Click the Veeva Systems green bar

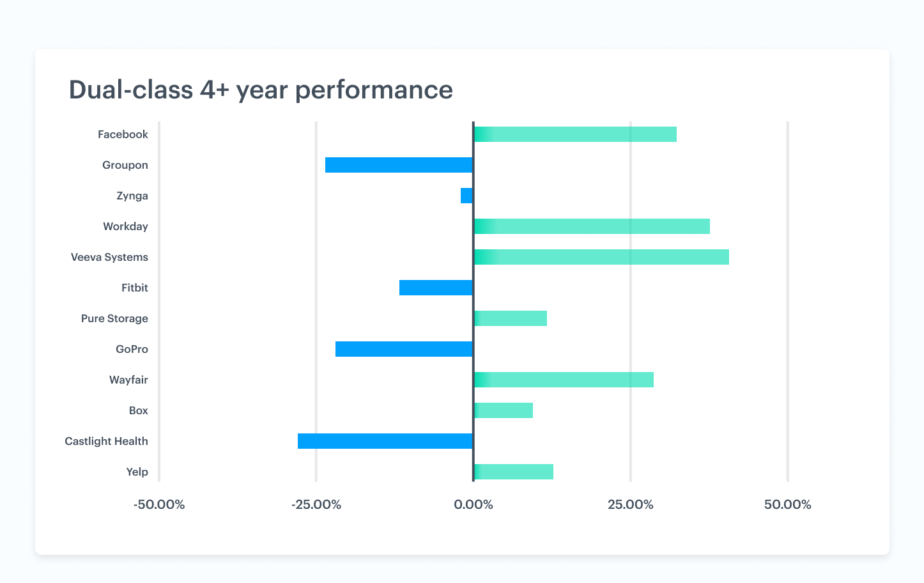point(601,257)
